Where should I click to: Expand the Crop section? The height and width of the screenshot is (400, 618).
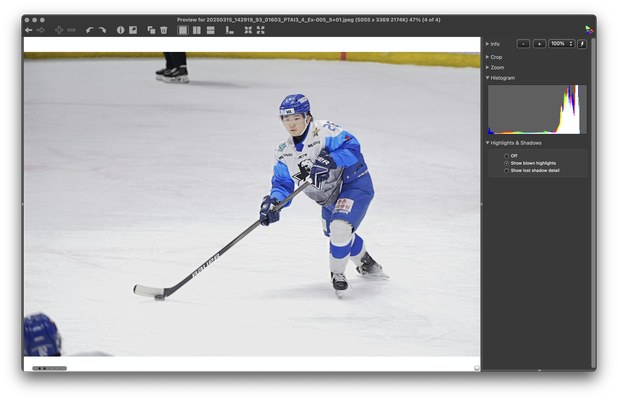coord(488,57)
